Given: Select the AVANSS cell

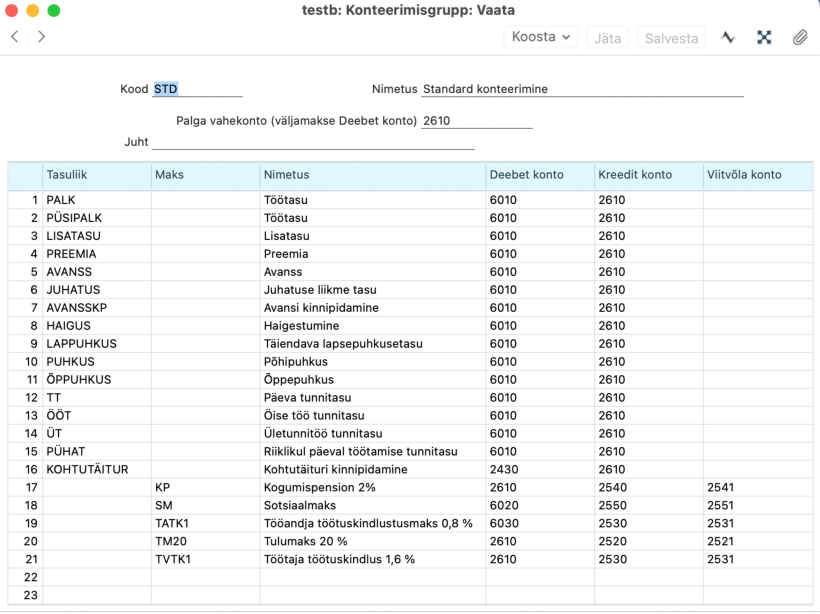Looking at the screenshot, I should [97, 272].
